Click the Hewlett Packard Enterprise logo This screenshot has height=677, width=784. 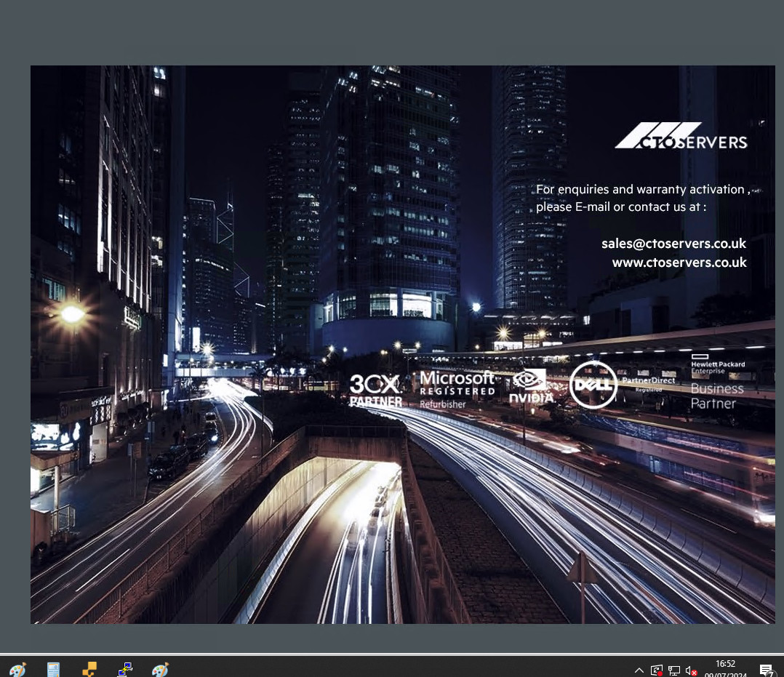pos(718,364)
